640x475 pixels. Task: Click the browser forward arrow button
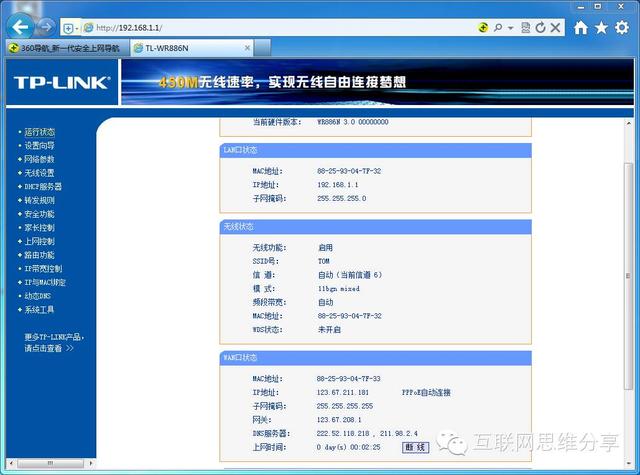46,28
